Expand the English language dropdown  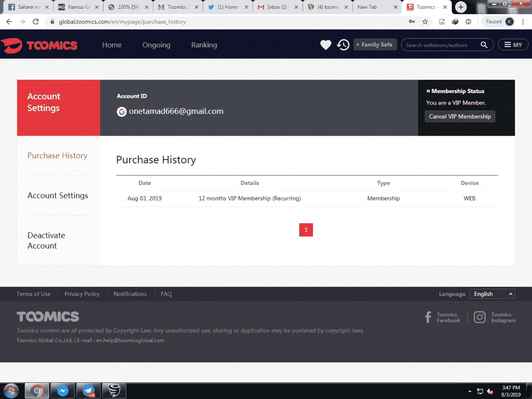tap(493, 294)
